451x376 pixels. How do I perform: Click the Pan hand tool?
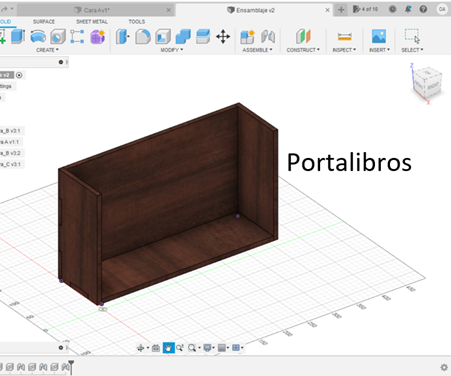point(168,348)
